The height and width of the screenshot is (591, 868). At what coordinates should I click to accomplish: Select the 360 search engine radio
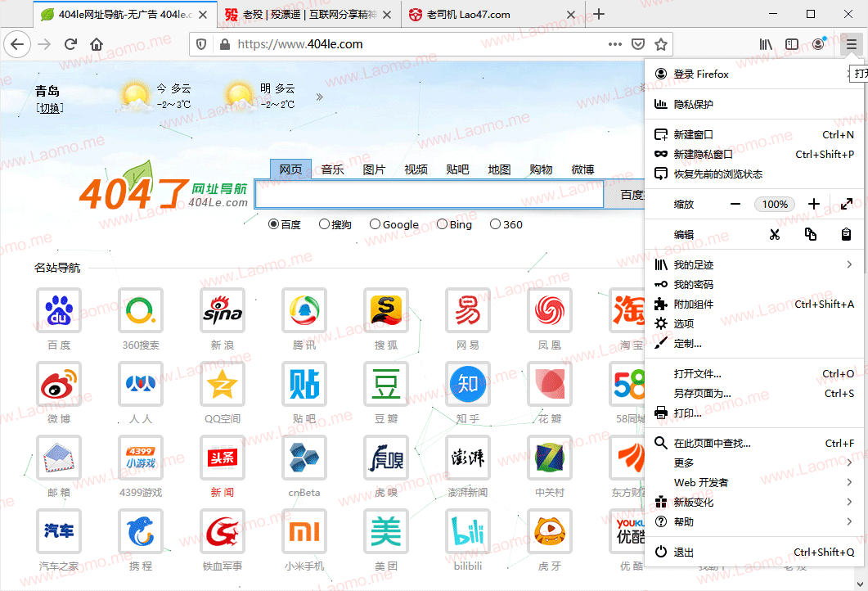point(495,224)
